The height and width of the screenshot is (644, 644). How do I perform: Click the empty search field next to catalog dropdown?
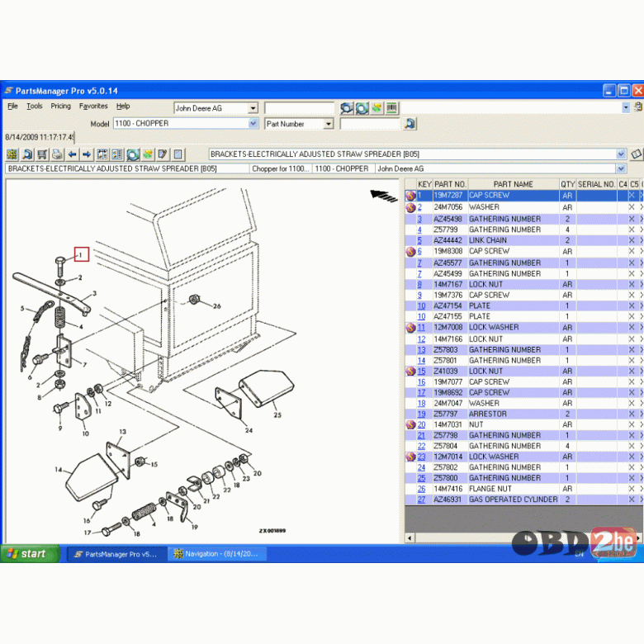coord(300,108)
